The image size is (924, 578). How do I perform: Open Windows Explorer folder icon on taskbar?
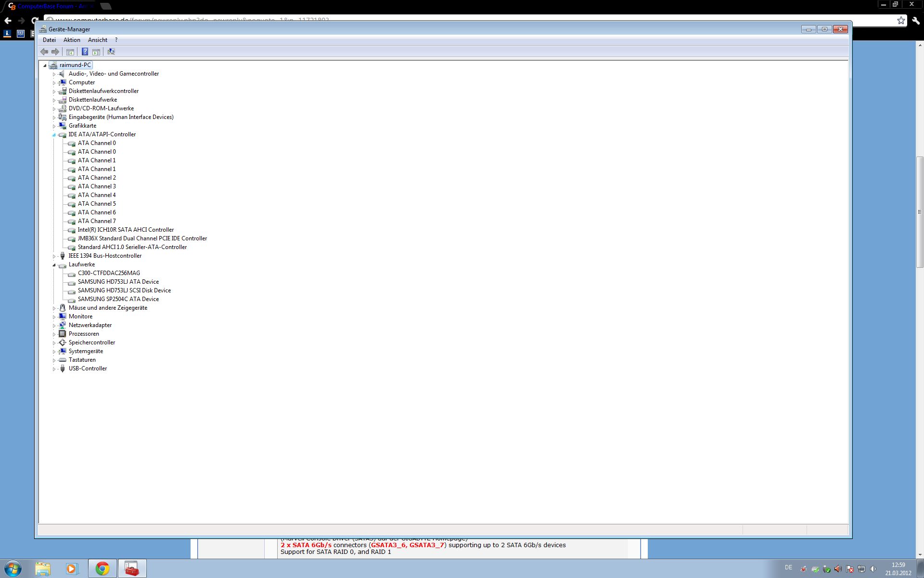click(x=43, y=569)
